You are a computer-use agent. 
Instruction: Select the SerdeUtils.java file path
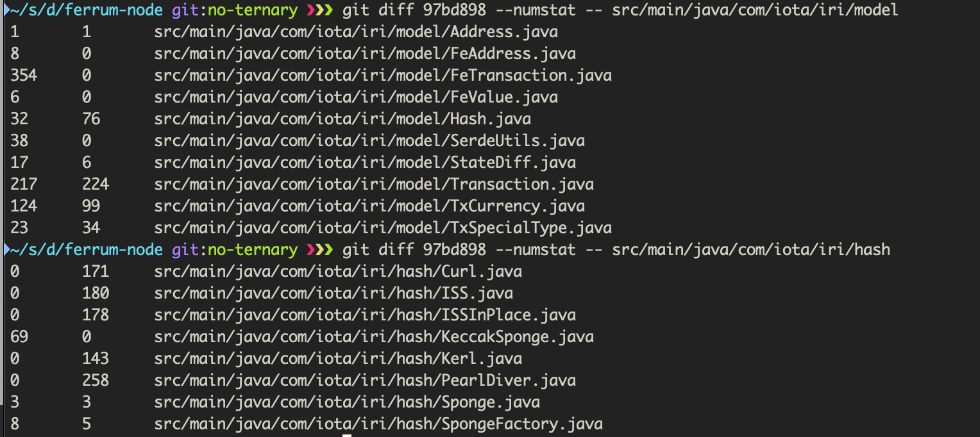coord(369,141)
